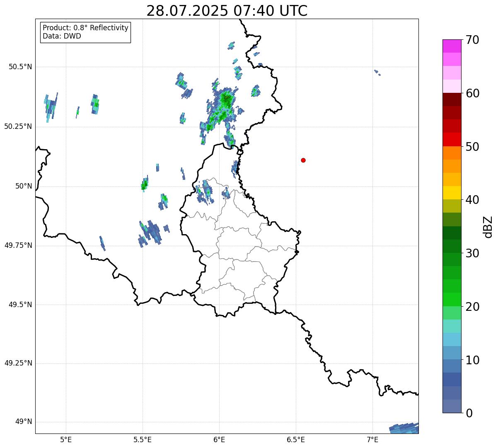Pick the turquoise colorbar swatch below 20
Image resolution: width=498 pixels, height=448 pixels.
[452, 326]
